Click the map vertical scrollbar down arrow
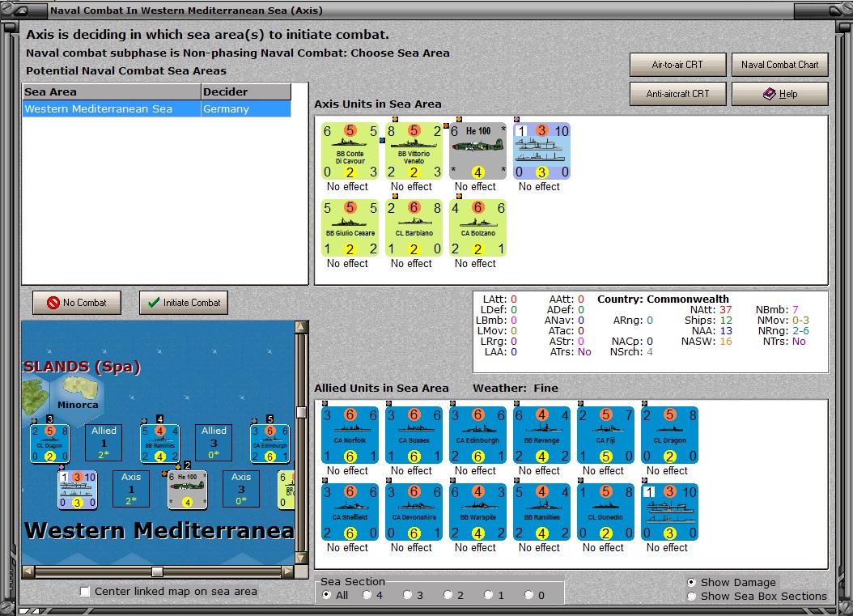The image size is (853, 616). 301,558
